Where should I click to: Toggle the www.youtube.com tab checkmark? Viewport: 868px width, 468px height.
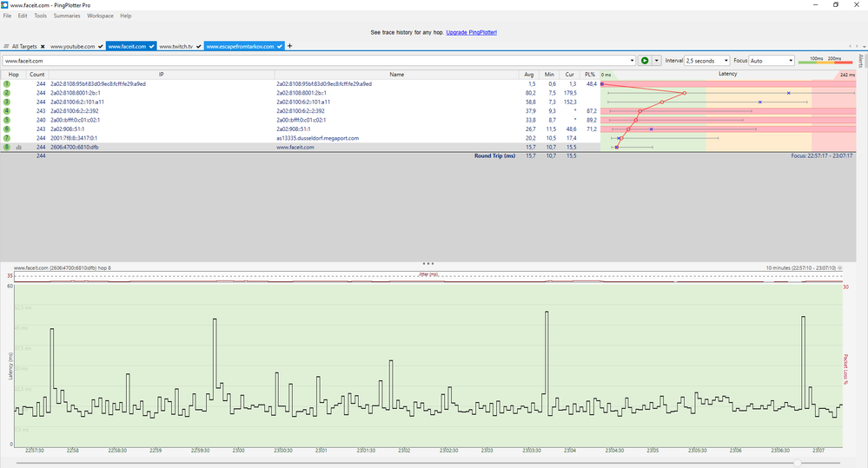pos(101,47)
